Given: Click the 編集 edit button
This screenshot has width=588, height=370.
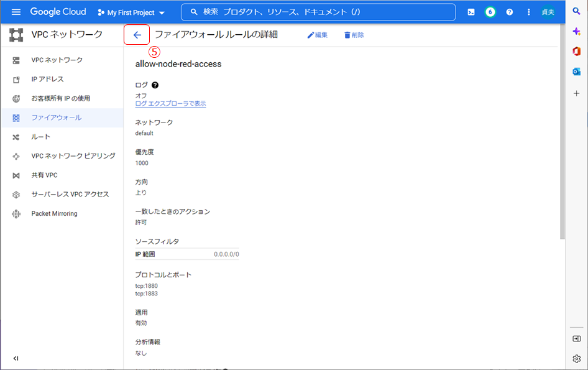Looking at the screenshot, I should coord(317,35).
